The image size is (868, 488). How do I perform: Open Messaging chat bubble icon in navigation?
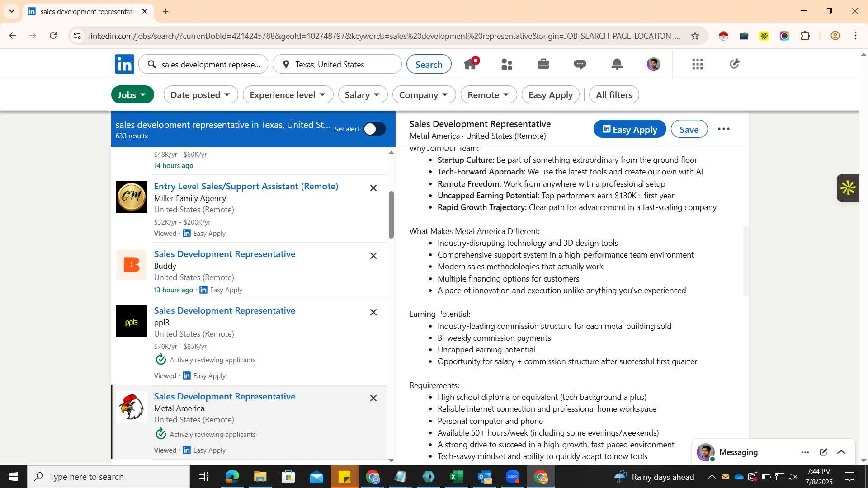pyautogui.click(x=580, y=64)
